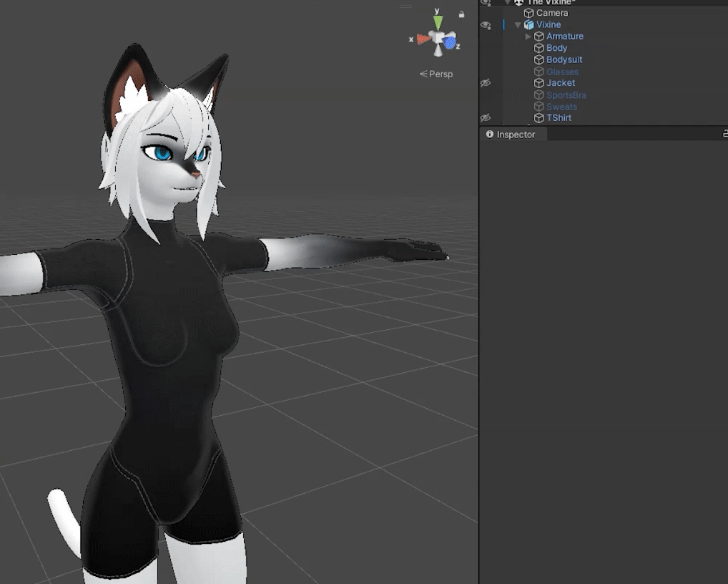
Task: Click the cube icon beside TShirt
Action: click(538, 118)
